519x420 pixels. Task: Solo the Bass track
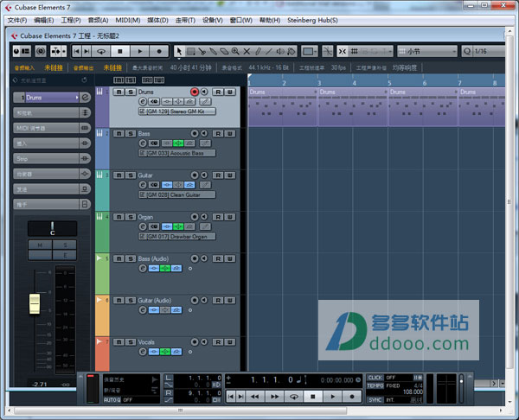[131, 134]
